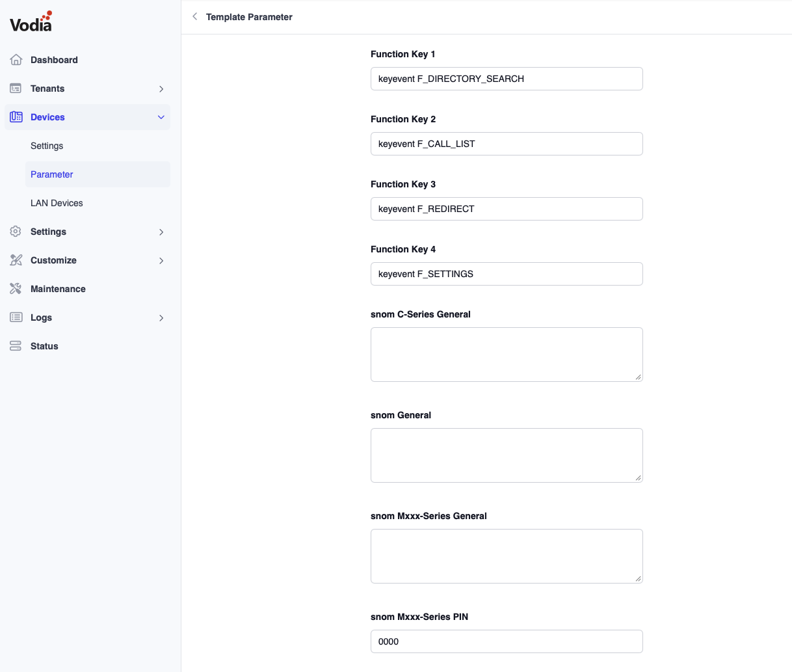Click the Settings gear icon
Screen dimensions: 792x672
click(16, 232)
